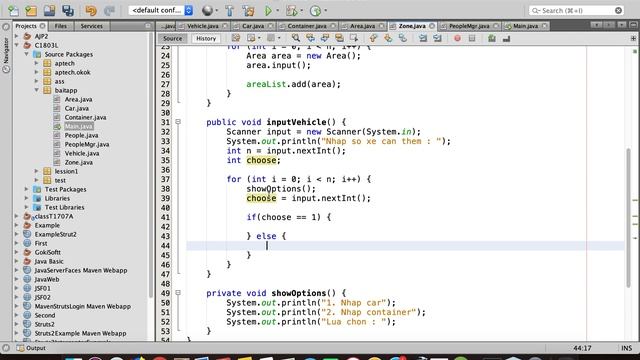The width and height of the screenshot is (640, 360).
Task: Expand the Libraries node
Action: pos(27,198)
